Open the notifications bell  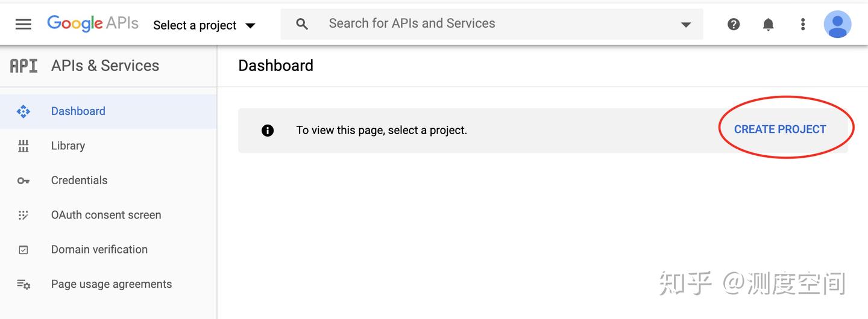pyautogui.click(x=768, y=24)
